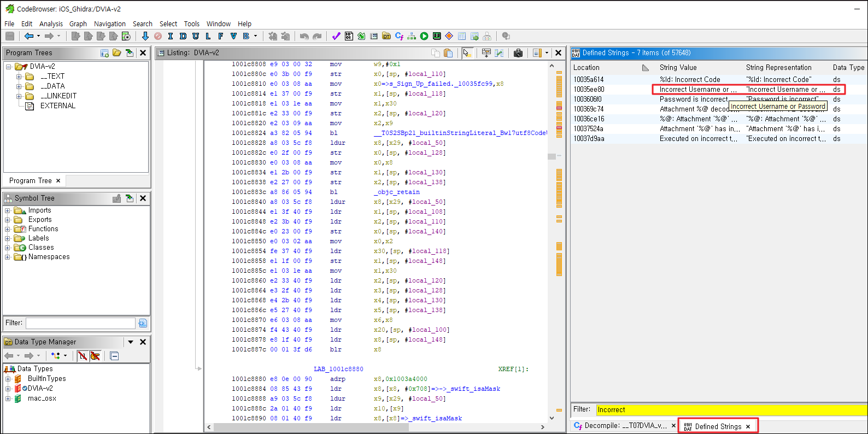
Task: Click collapse all icon in Data Type Manager
Action: [114, 356]
